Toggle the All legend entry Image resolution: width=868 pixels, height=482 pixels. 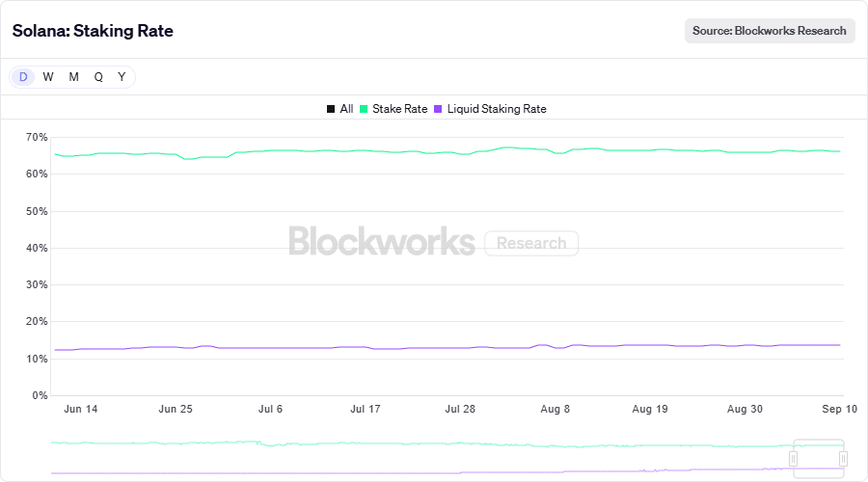click(339, 109)
